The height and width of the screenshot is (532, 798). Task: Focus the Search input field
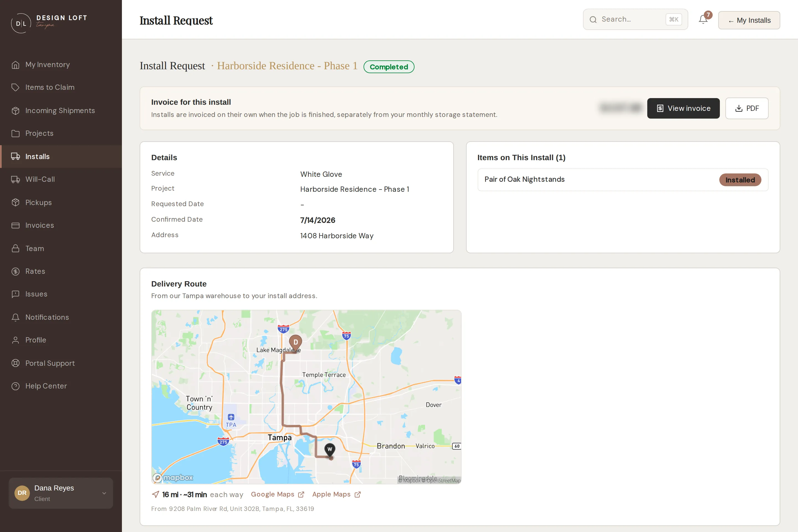pyautogui.click(x=635, y=19)
